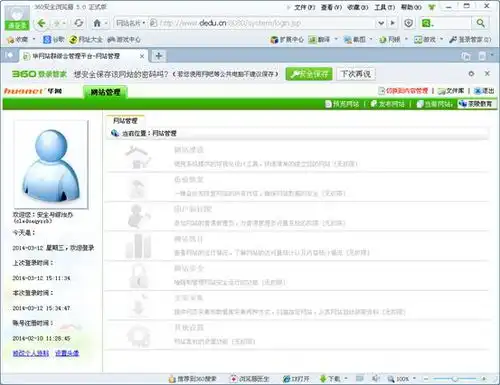Click the user with key permissions icon

[139, 216]
